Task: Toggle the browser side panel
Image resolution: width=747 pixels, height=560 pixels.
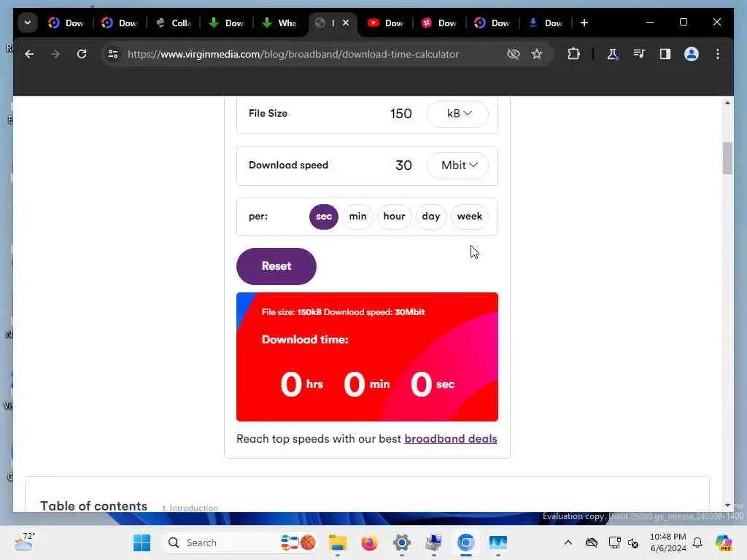Action: click(665, 54)
